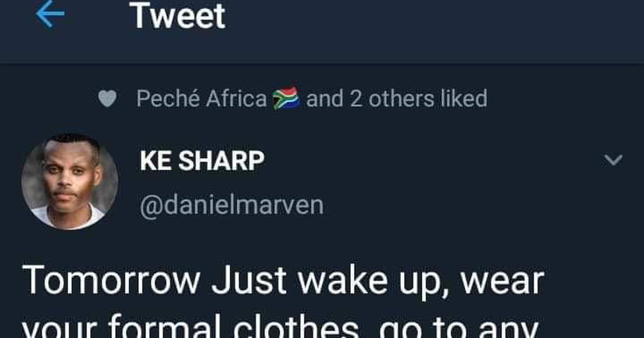Image resolution: width=644 pixels, height=338 pixels.
Task: Go back using the blue arrow
Action: pyautogui.click(x=50, y=15)
